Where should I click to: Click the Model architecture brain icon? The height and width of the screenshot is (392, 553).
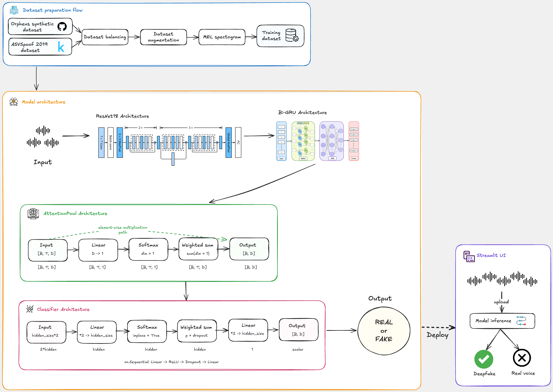click(14, 102)
